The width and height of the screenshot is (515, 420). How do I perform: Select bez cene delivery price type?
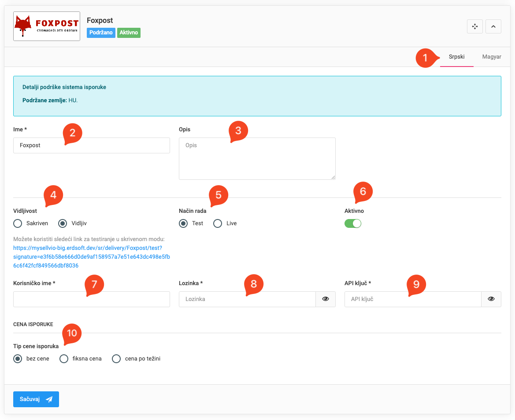click(18, 359)
